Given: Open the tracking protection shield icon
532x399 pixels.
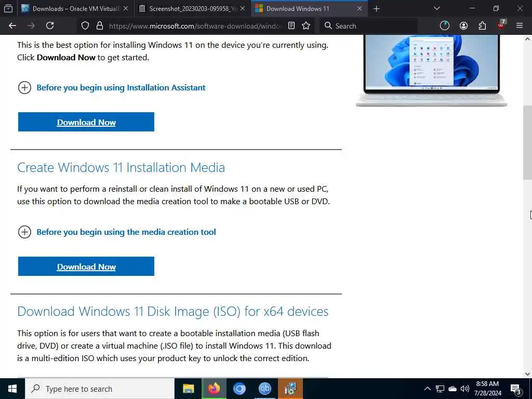Looking at the screenshot, I should click(85, 26).
